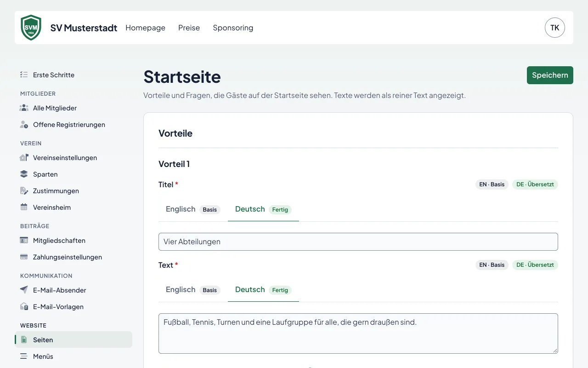Click the Vereinseinstellungen icon
This screenshot has height=368, width=588.
click(24, 157)
